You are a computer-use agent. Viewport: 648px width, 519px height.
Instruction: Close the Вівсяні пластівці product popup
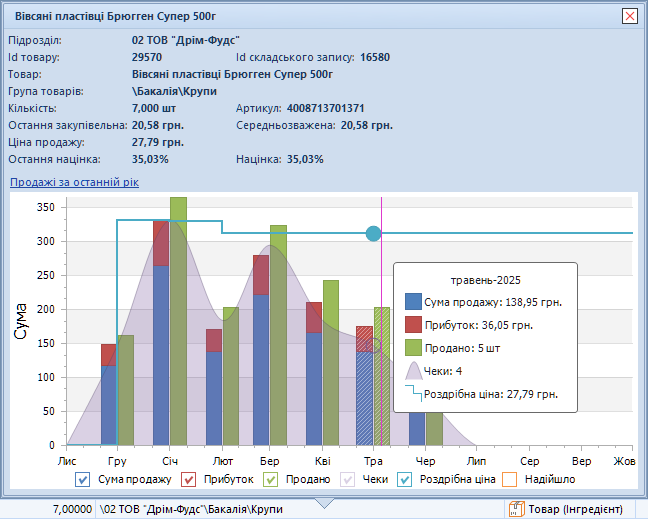[629, 16]
